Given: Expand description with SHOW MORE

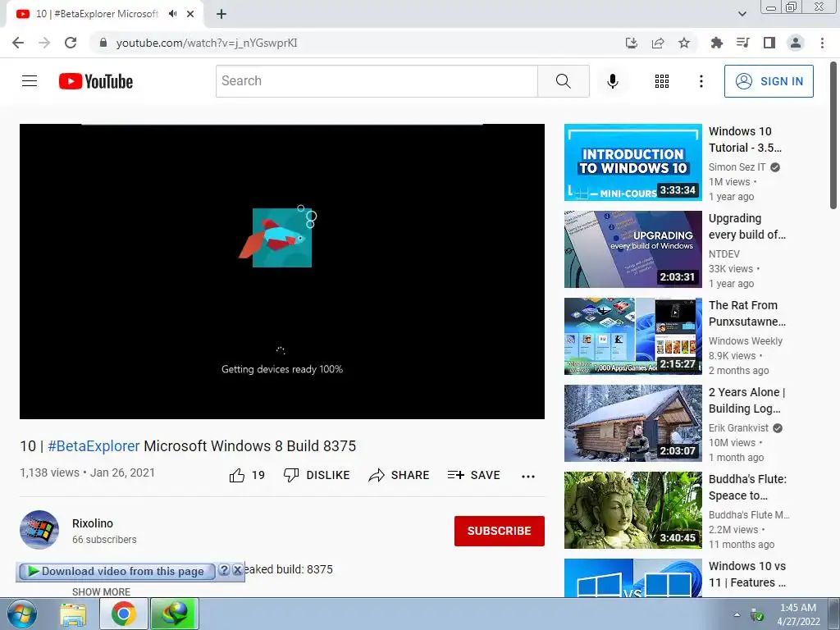Looking at the screenshot, I should point(101,592).
